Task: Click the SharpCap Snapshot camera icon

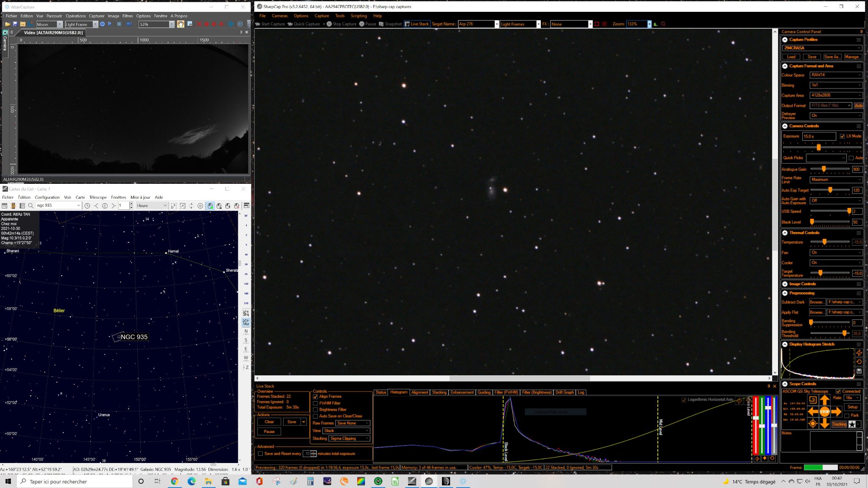Action: (381, 24)
